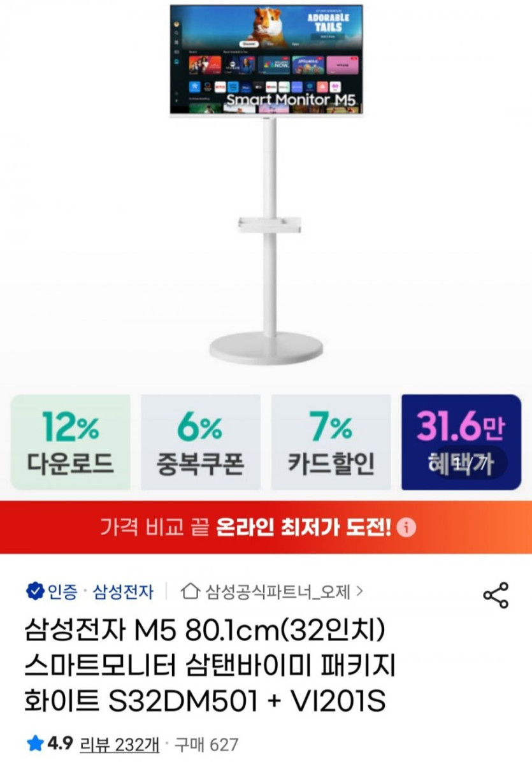Open the 삼성전자 brand link
This screenshot has height=762, width=532.
[123, 592]
